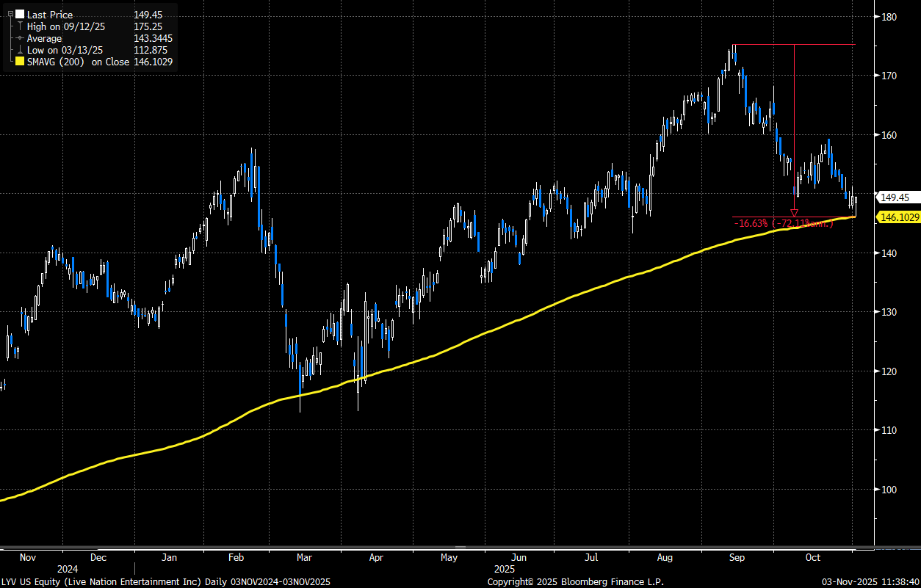Click the "03-Nov-2025 11:38:40" timestamp

pos(870,581)
